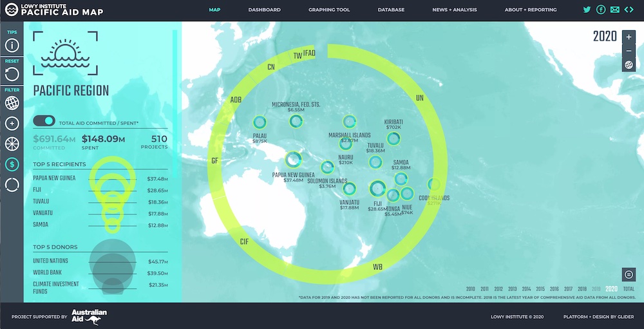Share via the Twitter icon
This screenshot has width=644, height=329.
click(x=587, y=10)
